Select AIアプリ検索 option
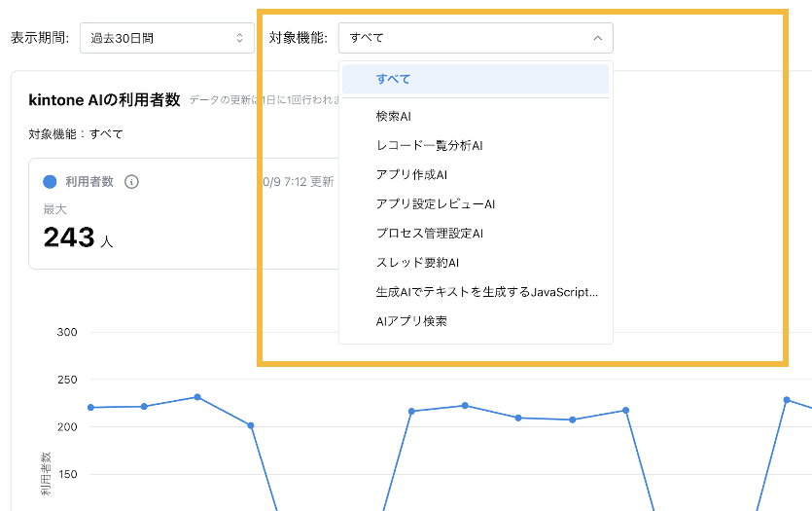Image resolution: width=812 pixels, height=511 pixels. point(476,321)
